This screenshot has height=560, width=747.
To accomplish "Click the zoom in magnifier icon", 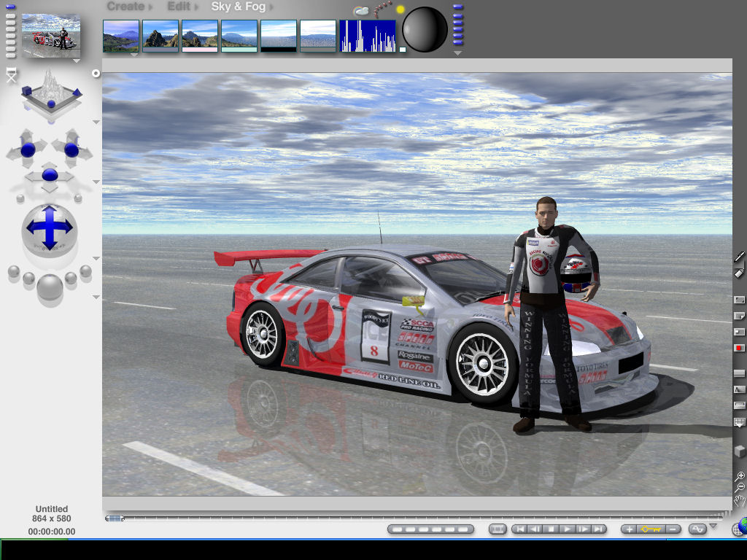I will [x=740, y=475].
